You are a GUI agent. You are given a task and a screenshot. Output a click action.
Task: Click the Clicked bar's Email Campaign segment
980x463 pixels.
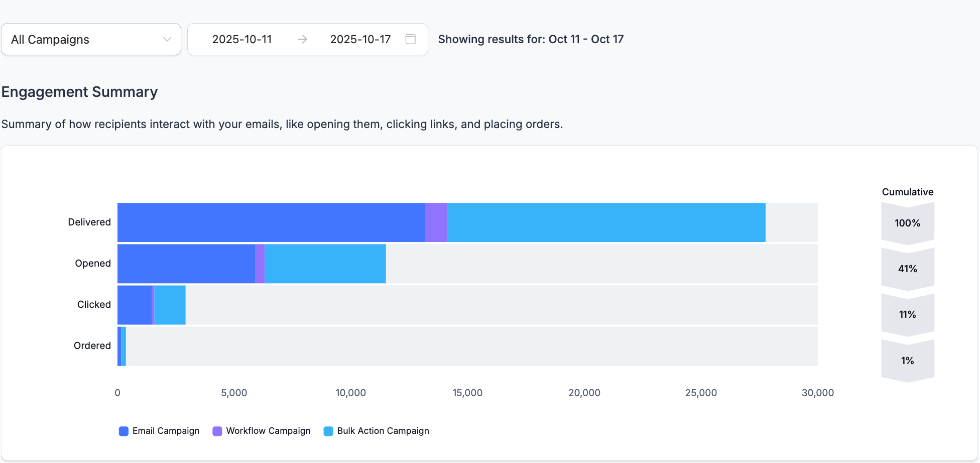134,305
